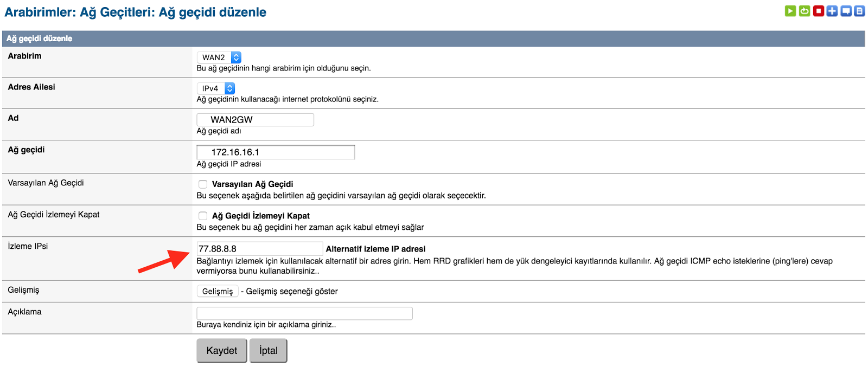Click the red stop service icon
868x367 pixels.
[819, 11]
